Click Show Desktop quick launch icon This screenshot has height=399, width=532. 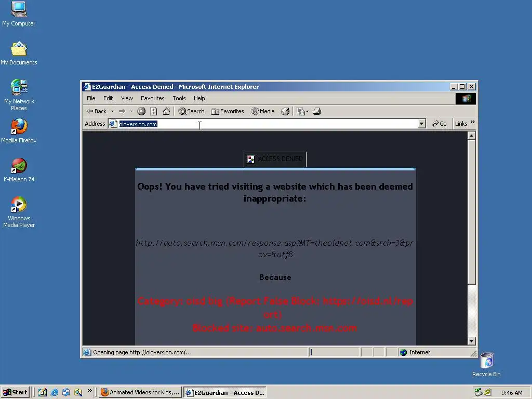click(43, 392)
